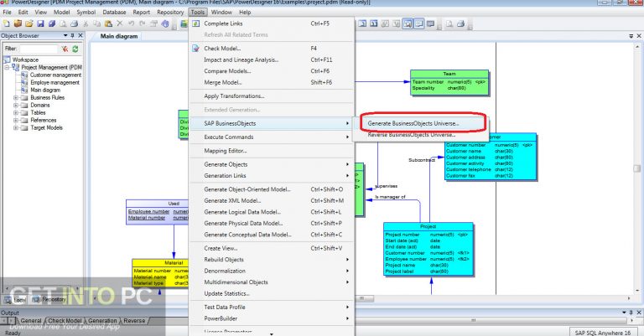Image resolution: width=644 pixels, height=336 pixels.
Task: Click the green Refresh icon in Object Browser
Action: click(x=75, y=49)
